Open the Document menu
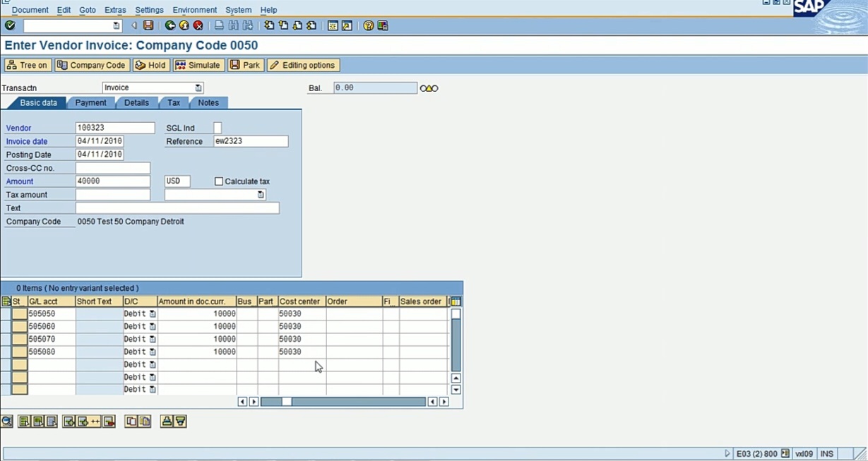The width and height of the screenshot is (868, 461). click(x=30, y=10)
